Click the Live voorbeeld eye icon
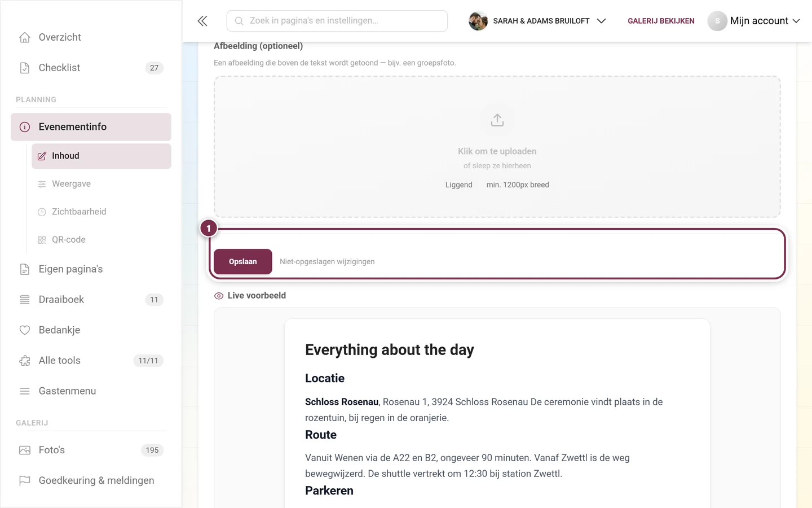Viewport: 812px width, 508px height. 219,296
